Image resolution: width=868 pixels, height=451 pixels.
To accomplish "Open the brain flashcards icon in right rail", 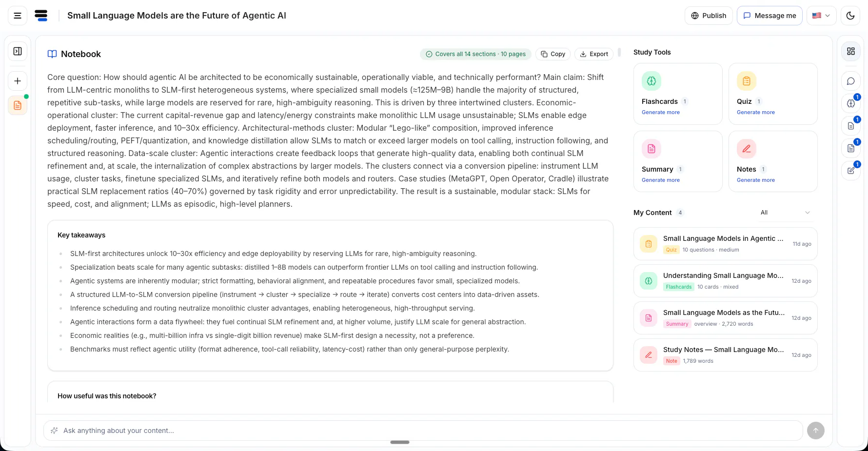I will (851, 103).
